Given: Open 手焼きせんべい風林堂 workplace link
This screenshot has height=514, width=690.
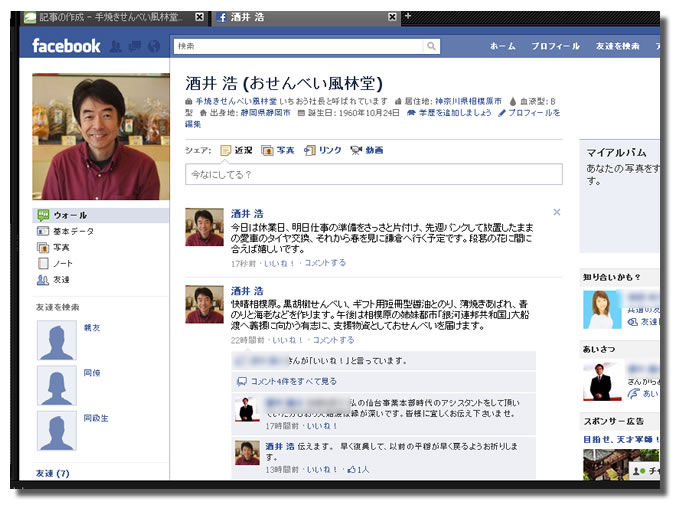Looking at the screenshot, I should pos(236,101).
